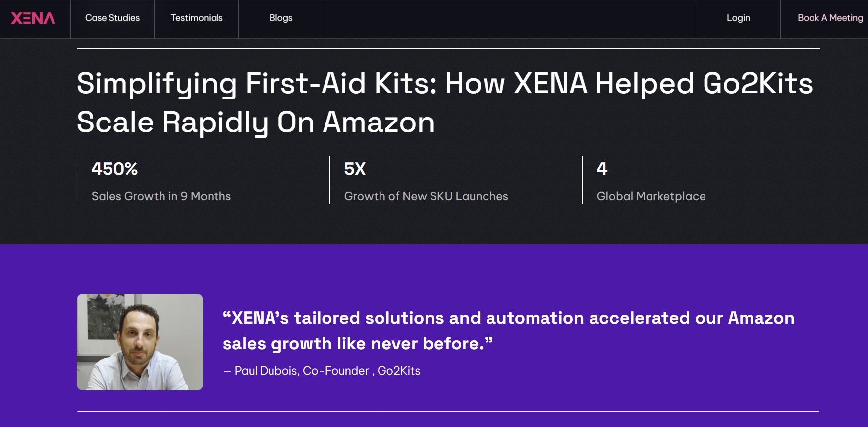Image resolution: width=868 pixels, height=427 pixels.
Task: Click the 4 Global Marketplace stat
Action: coord(601,169)
